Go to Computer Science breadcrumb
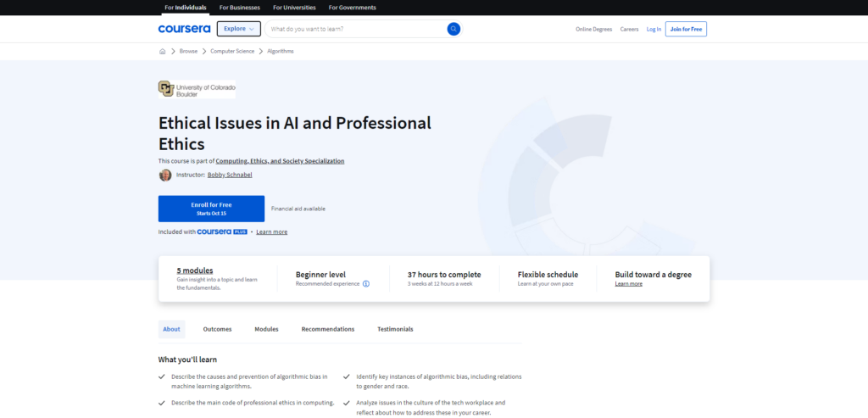Screen dimensions: 868x418 [x=232, y=51]
